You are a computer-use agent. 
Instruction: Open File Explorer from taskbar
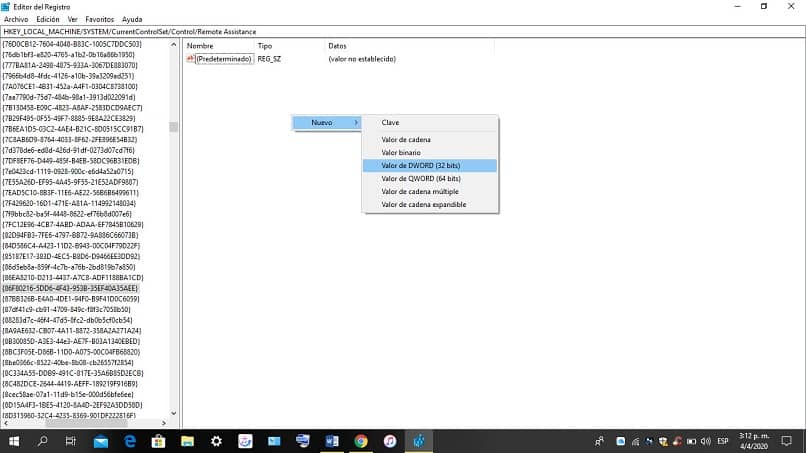pyautogui.click(x=187, y=441)
